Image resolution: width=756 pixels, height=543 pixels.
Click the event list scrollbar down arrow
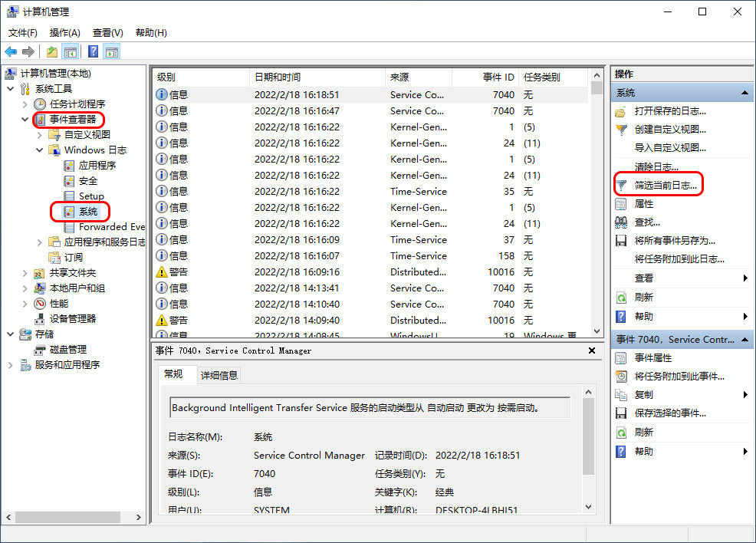597,331
